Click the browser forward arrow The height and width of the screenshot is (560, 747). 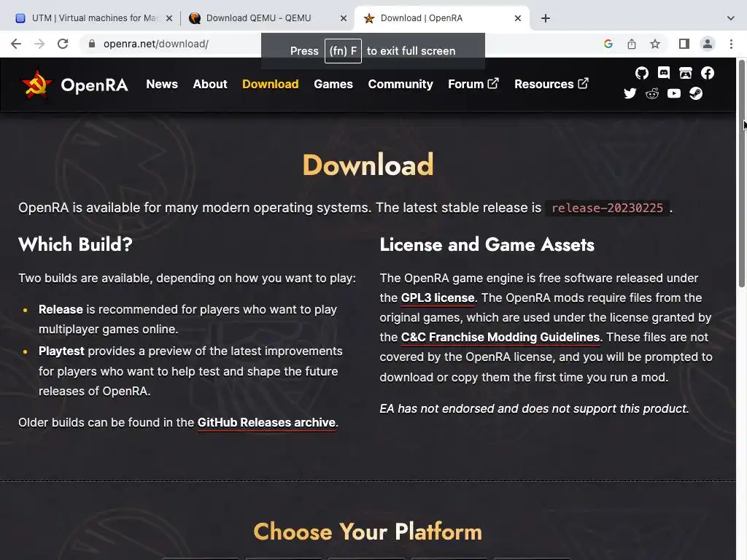pyautogui.click(x=39, y=44)
